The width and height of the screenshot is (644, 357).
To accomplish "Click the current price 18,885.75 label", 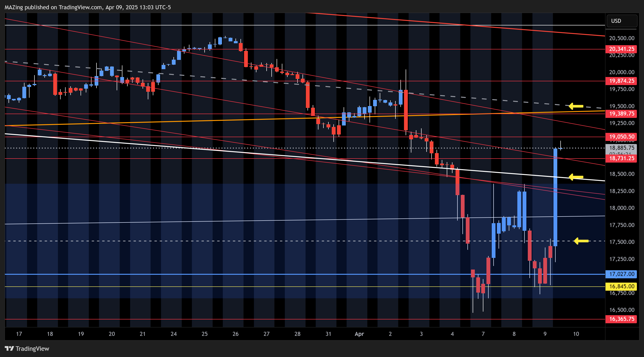I will point(621,148).
